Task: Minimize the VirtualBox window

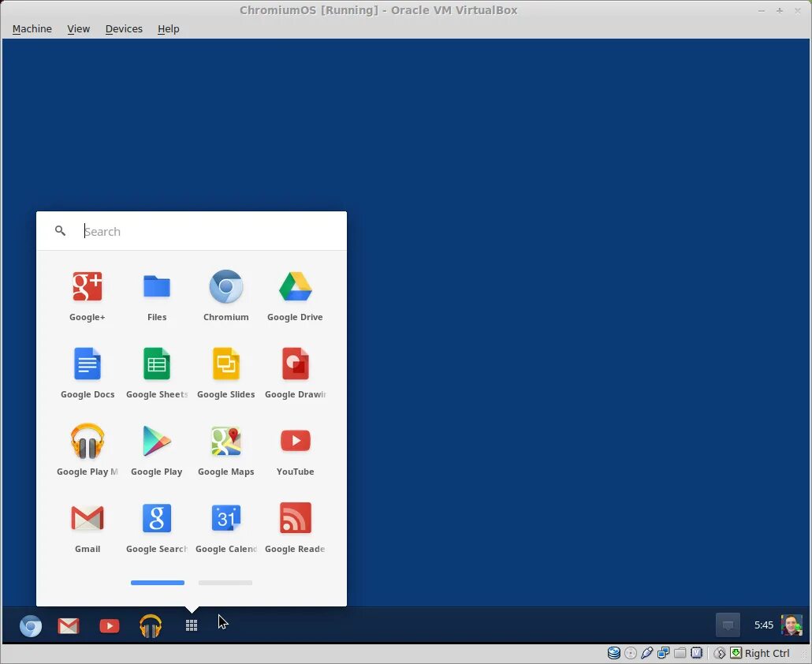Action: point(762,10)
